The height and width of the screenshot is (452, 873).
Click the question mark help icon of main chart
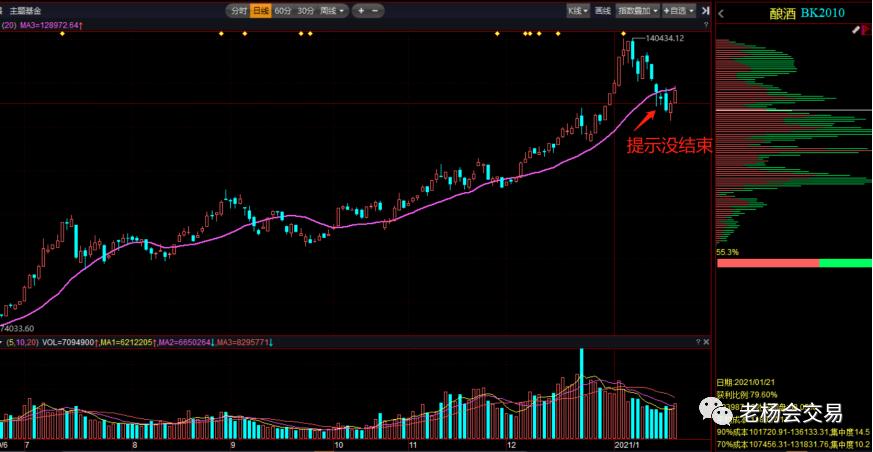click(x=706, y=25)
